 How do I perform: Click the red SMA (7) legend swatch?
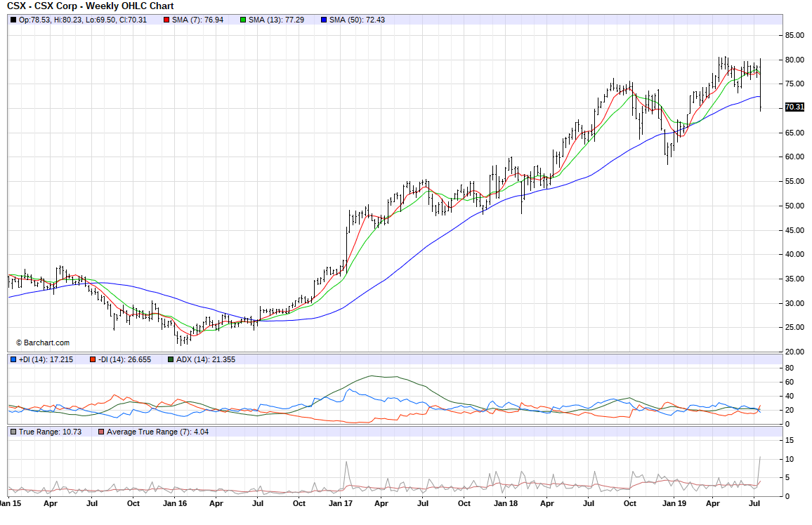tap(166, 20)
